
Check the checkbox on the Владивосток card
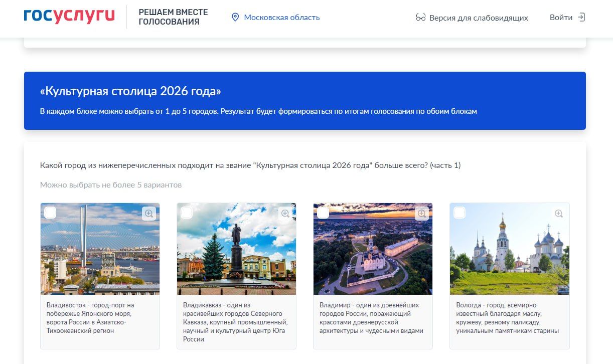50,212
